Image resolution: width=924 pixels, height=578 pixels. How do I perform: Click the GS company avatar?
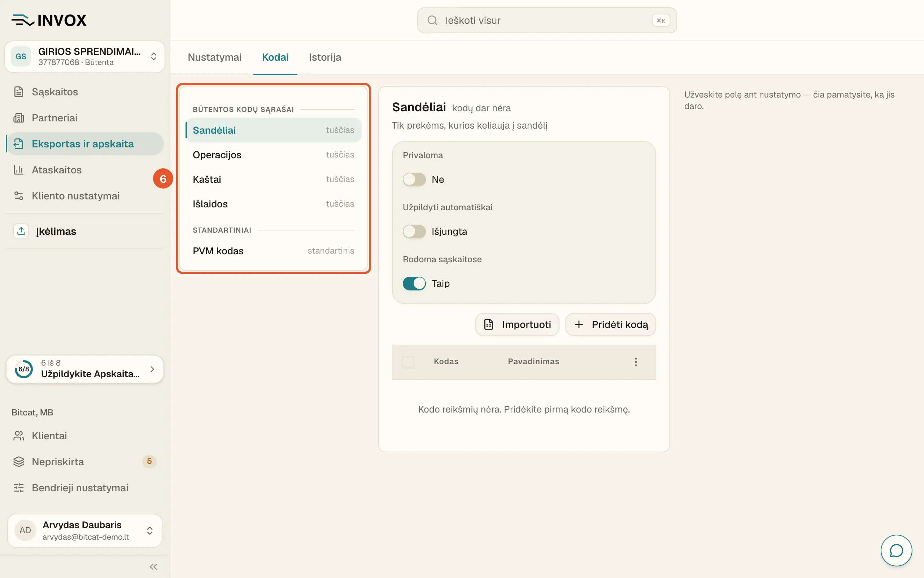[x=21, y=57]
